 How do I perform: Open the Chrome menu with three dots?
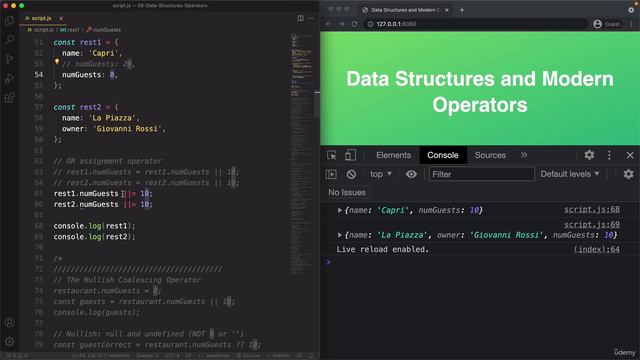coord(631,24)
